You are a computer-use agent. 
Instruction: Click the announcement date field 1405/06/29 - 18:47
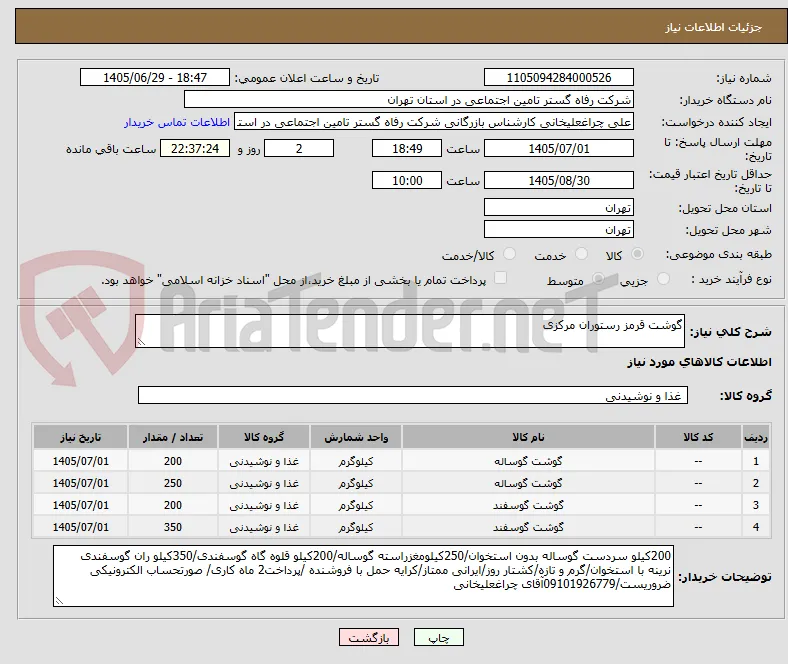[x=155, y=77]
